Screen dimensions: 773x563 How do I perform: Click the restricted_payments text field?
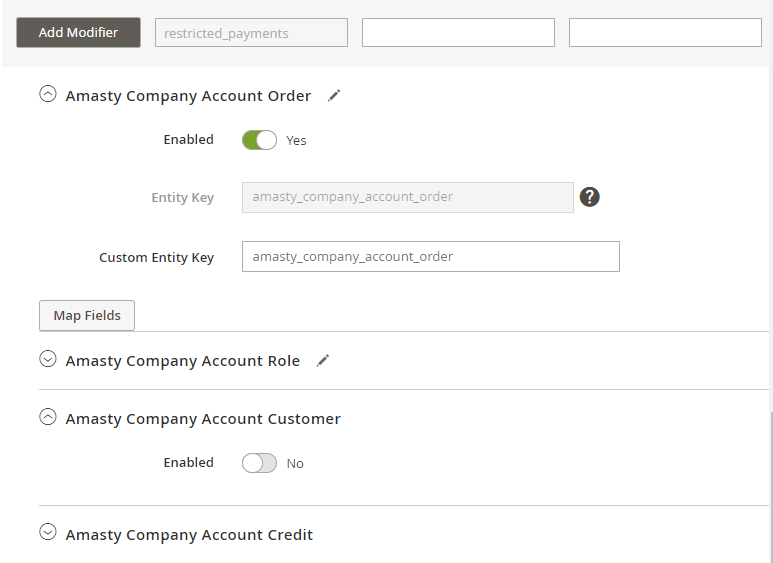[251, 33]
